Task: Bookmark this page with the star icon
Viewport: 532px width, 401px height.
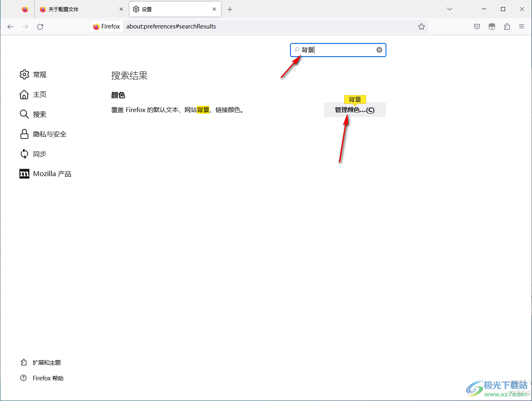Action: click(x=422, y=26)
